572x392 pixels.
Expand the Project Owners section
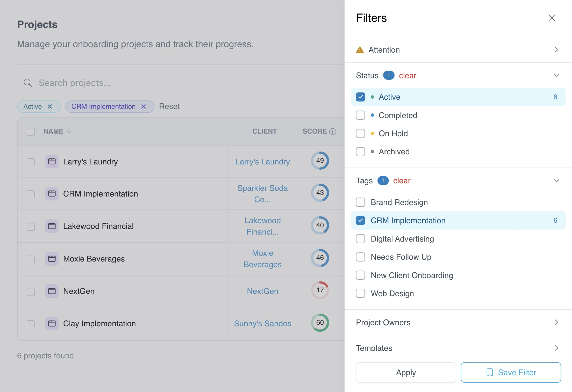556,322
